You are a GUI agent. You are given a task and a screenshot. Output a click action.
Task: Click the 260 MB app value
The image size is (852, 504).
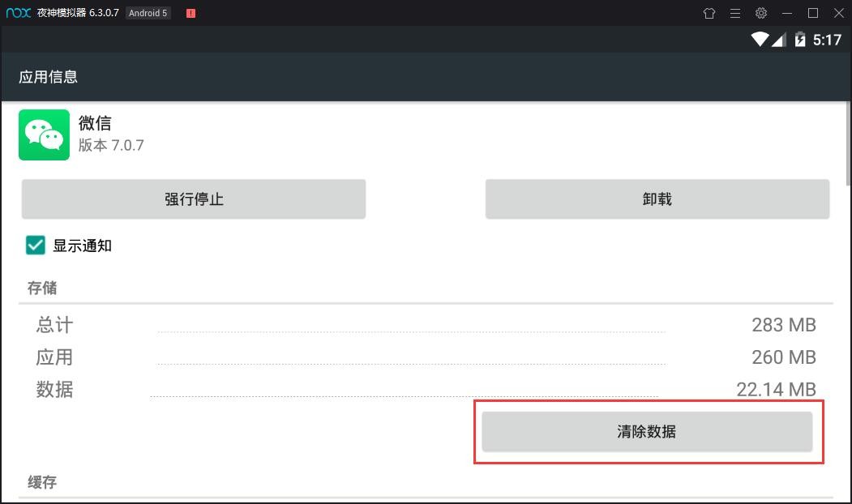(x=784, y=357)
